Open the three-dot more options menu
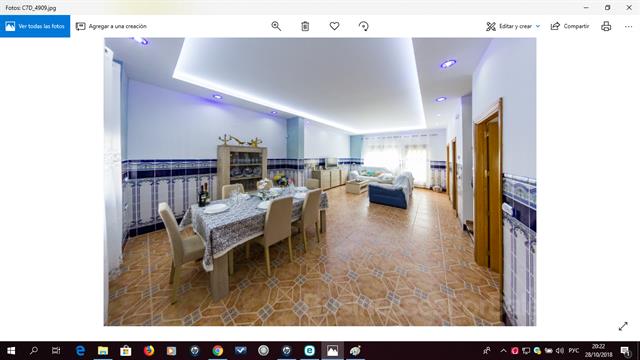 coord(628,27)
